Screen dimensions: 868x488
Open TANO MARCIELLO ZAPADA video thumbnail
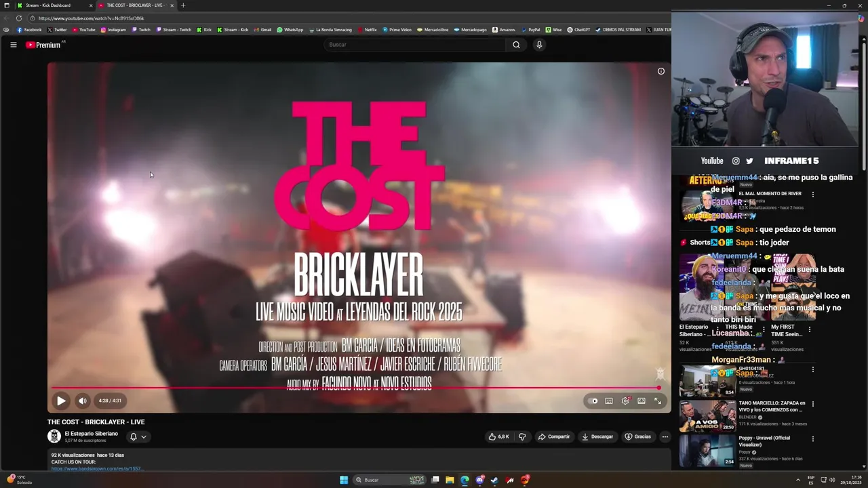707,415
